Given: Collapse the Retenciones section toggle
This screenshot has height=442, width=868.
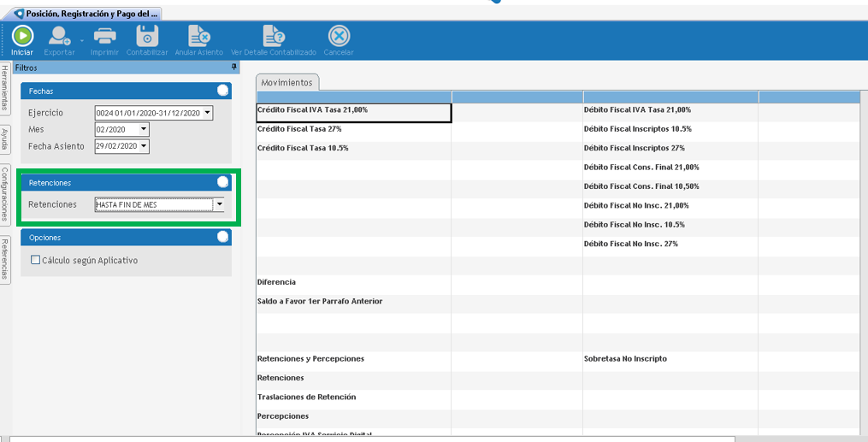Looking at the screenshot, I should 222,182.
